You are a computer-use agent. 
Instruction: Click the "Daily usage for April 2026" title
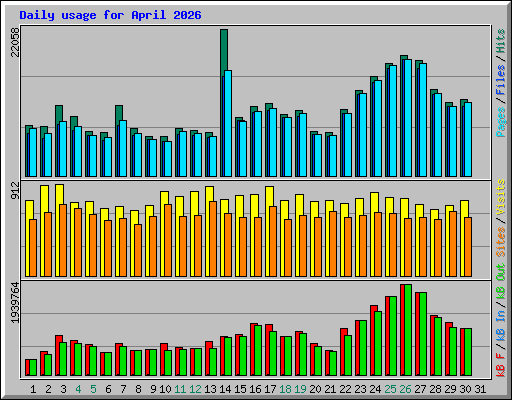pyautogui.click(x=110, y=15)
